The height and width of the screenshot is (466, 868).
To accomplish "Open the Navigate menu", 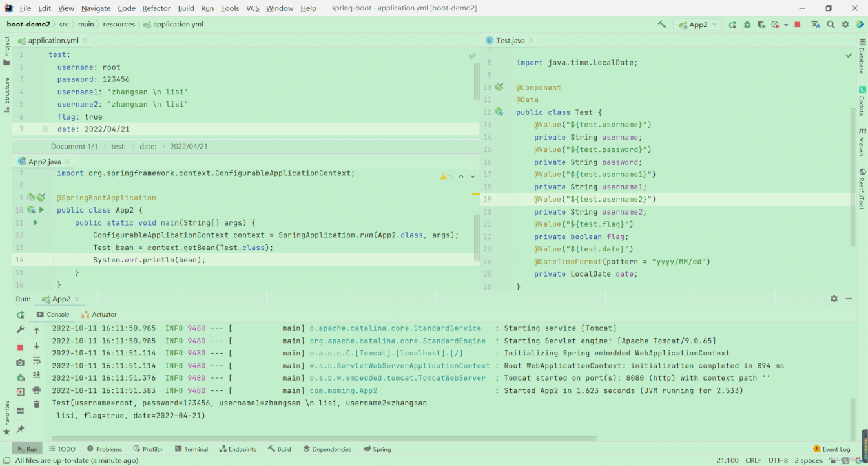I will coord(96,8).
